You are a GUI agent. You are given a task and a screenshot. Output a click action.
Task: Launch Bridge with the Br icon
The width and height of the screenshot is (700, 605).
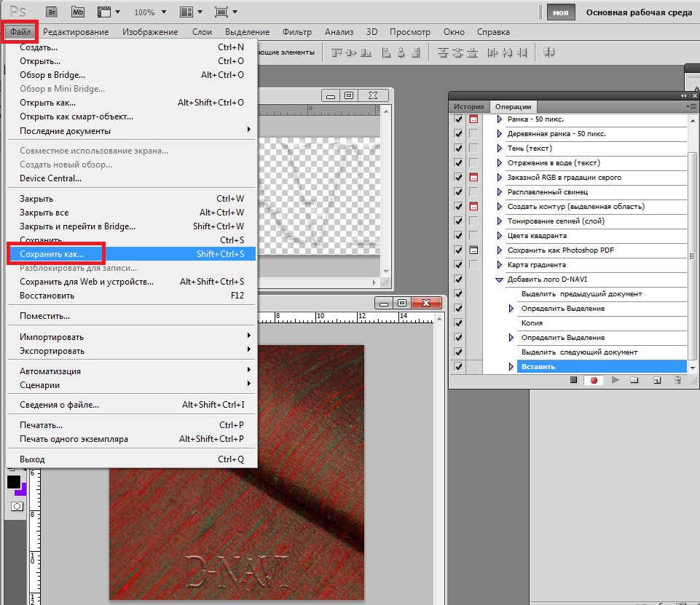52,12
